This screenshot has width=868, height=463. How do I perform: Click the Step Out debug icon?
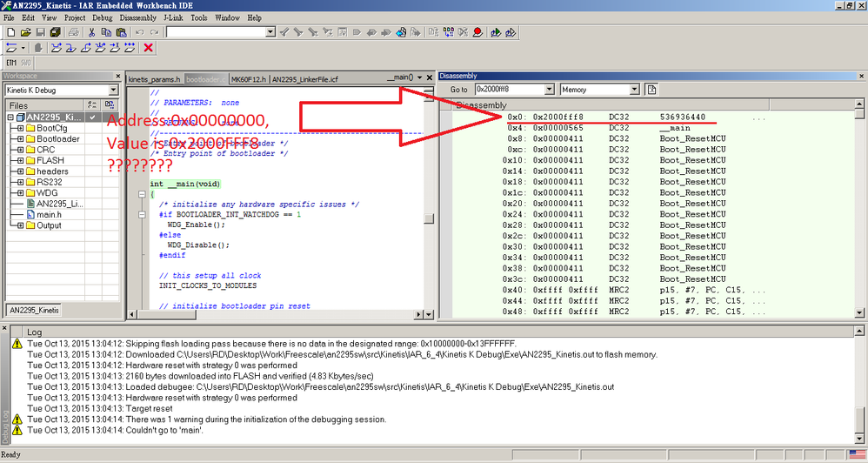(x=85, y=48)
